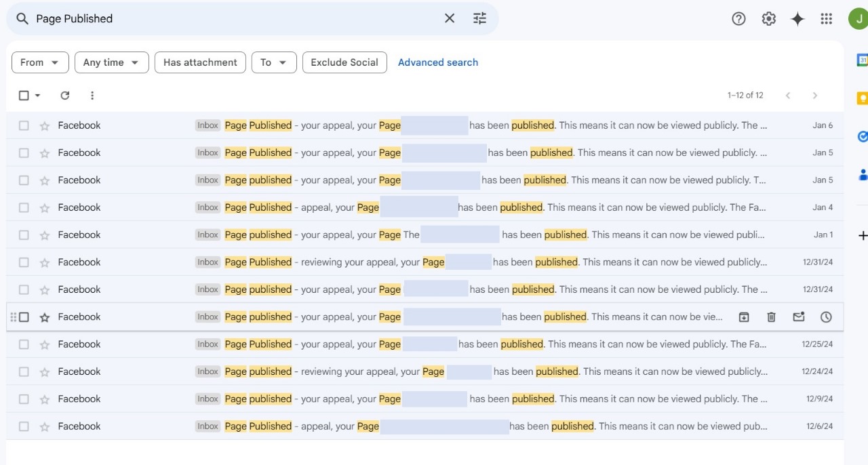868x465 pixels.
Task: Expand the To filter dropdown
Action: (x=274, y=62)
